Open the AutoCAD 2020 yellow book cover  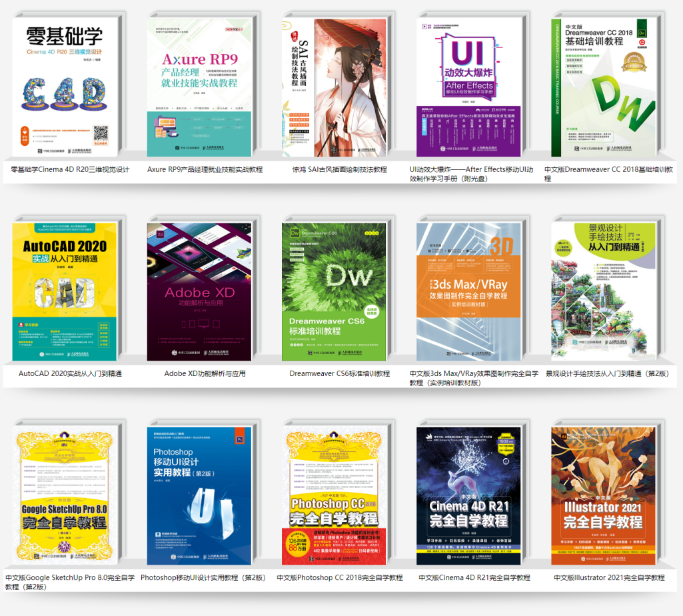[x=65, y=291]
